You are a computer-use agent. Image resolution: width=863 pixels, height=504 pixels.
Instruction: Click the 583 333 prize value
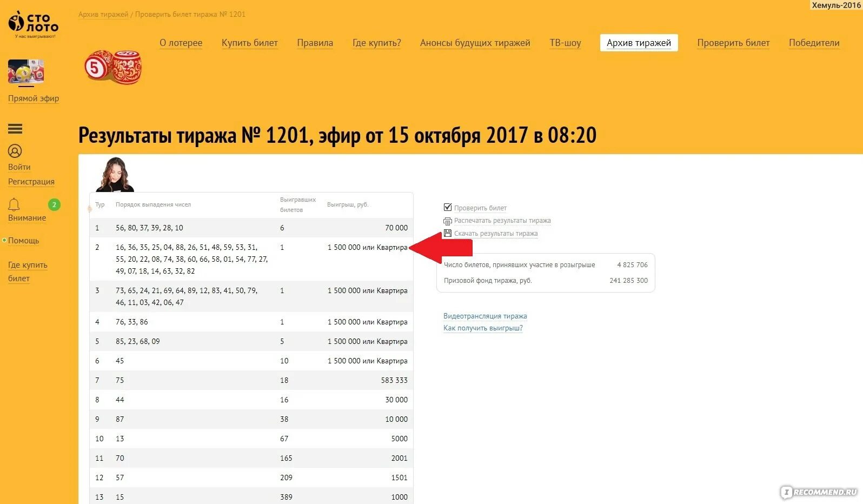point(394,381)
